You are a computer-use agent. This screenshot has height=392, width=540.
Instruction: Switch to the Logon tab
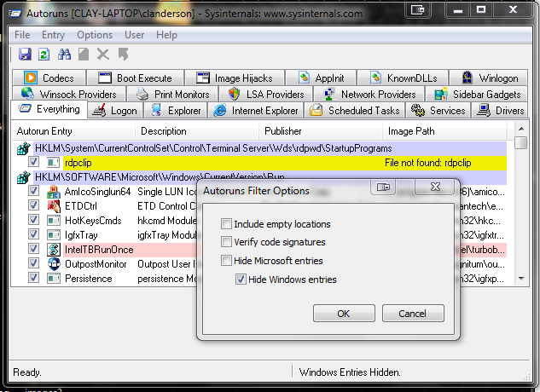coord(115,111)
